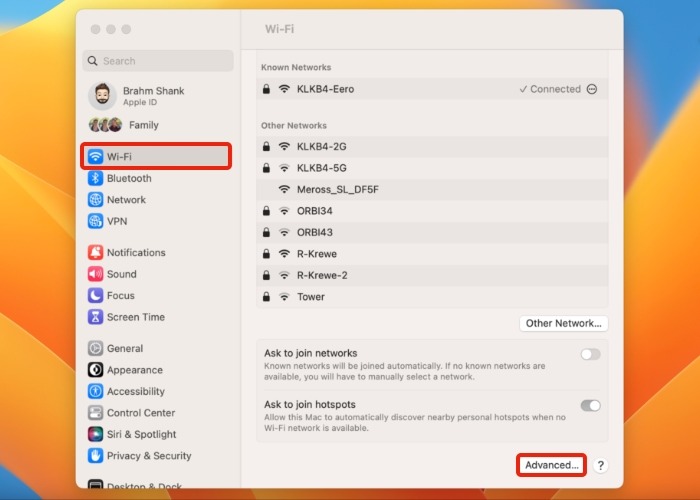Screen dimensions: 700x500
Task: Click the magnifier icon in Search
Action: point(92,61)
